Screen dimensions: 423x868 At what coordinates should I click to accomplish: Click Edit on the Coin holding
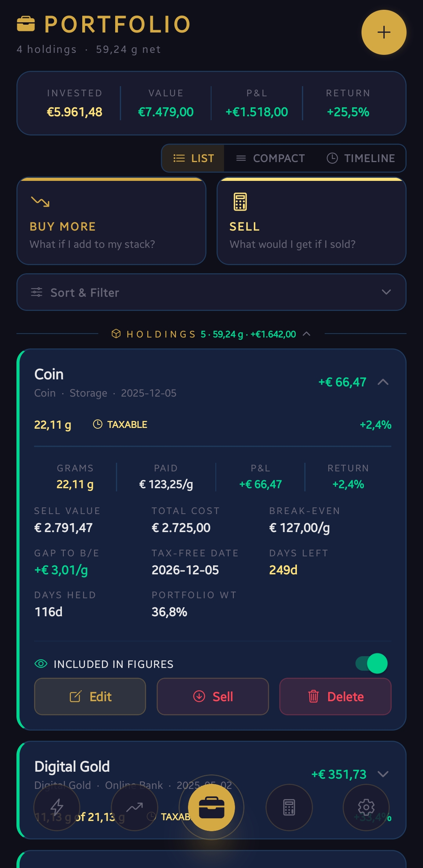coord(90,697)
